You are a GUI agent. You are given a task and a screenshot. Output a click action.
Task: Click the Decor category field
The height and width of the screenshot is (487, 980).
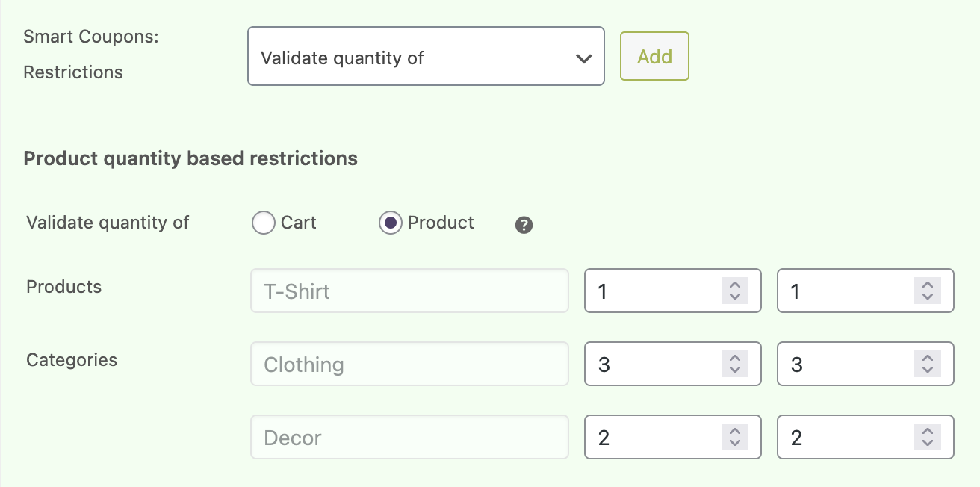tap(409, 438)
